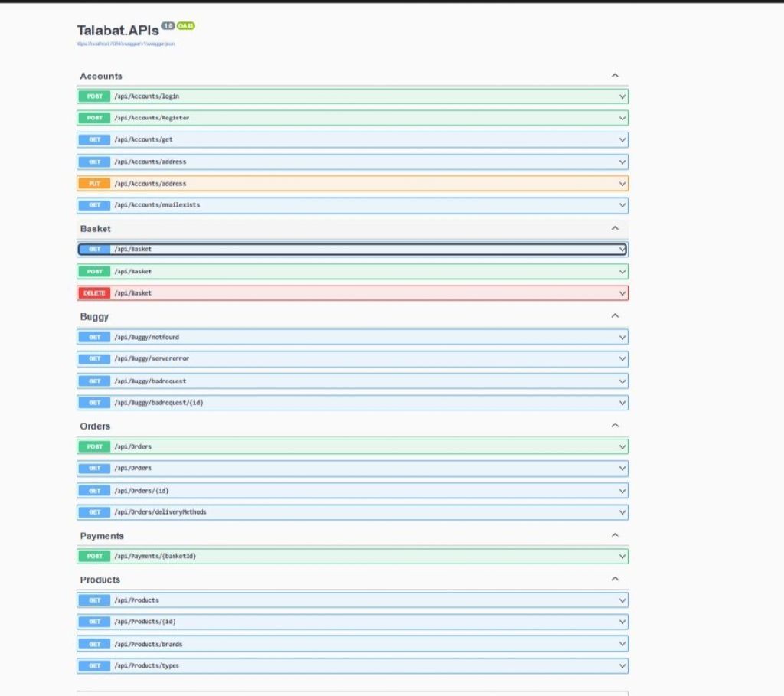This screenshot has height=696, width=784.
Task: Click the GET badge for /api/Buggy/servererror
Action: coord(95,359)
